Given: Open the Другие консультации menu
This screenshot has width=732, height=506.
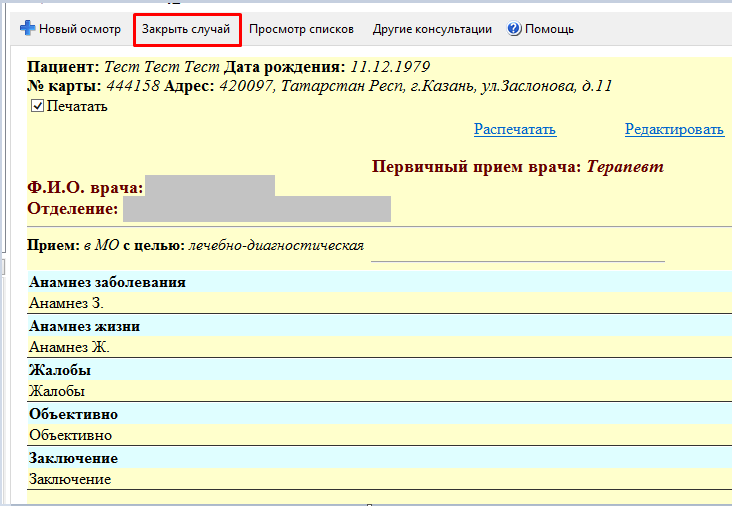Looking at the screenshot, I should point(432,29).
